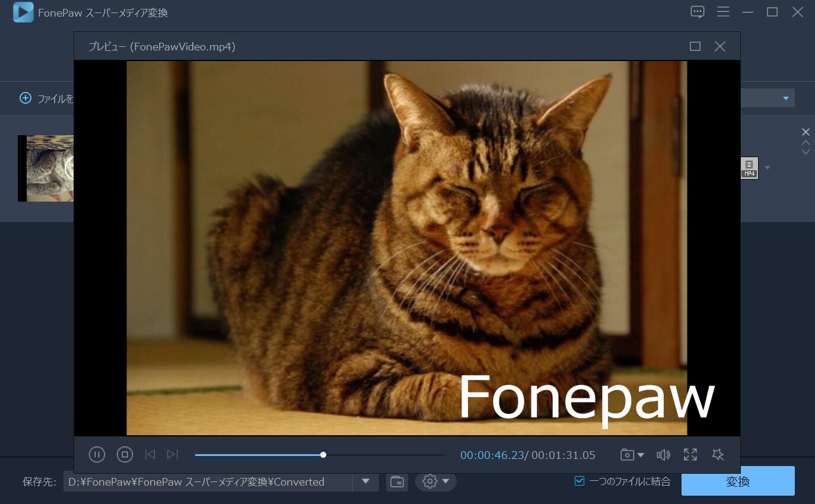815x504 pixels.
Task: Toggle the preview volume speaker icon
Action: click(x=663, y=455)
